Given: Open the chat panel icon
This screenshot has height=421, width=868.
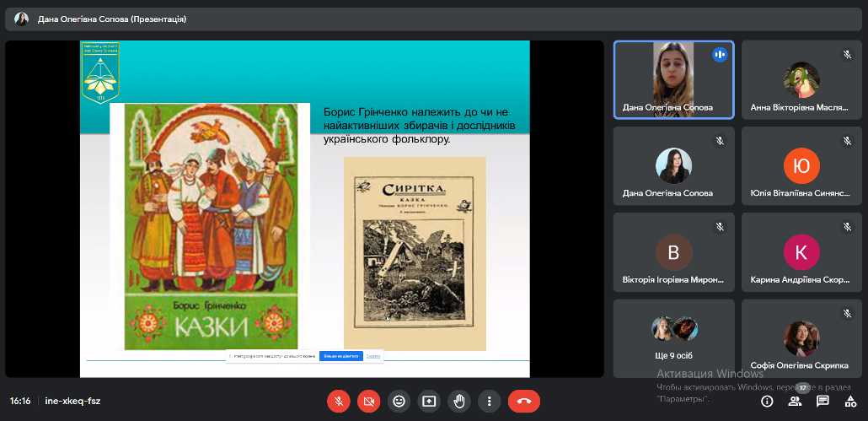Looking at the screenshot, I should click(822, 401).
